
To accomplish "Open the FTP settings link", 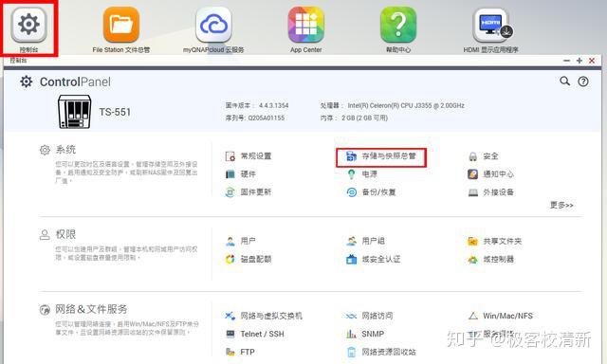I will tap(248, 352).
